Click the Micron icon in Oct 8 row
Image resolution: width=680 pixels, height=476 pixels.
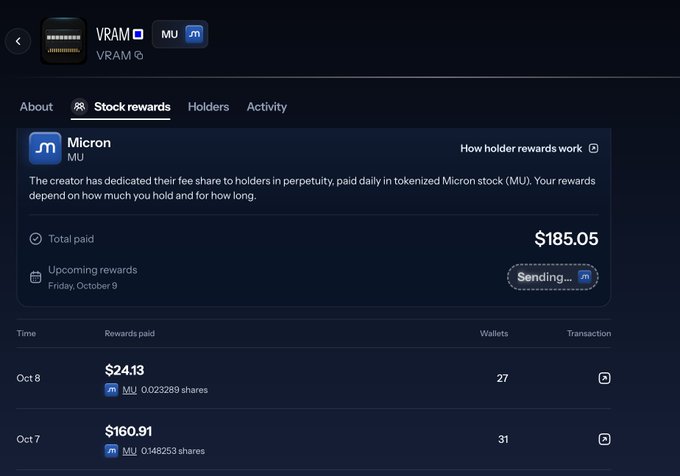[x=111, y=390]
